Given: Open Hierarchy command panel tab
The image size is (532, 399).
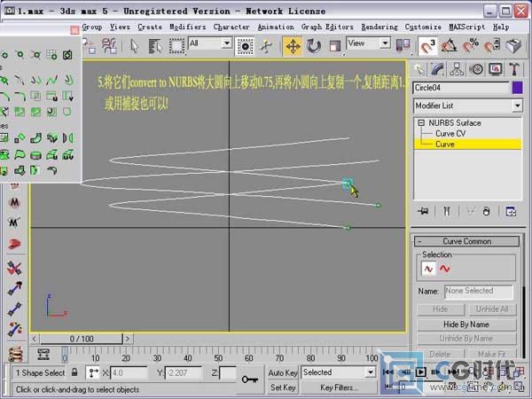Looking at the screenshot, I should click(457, 69).
